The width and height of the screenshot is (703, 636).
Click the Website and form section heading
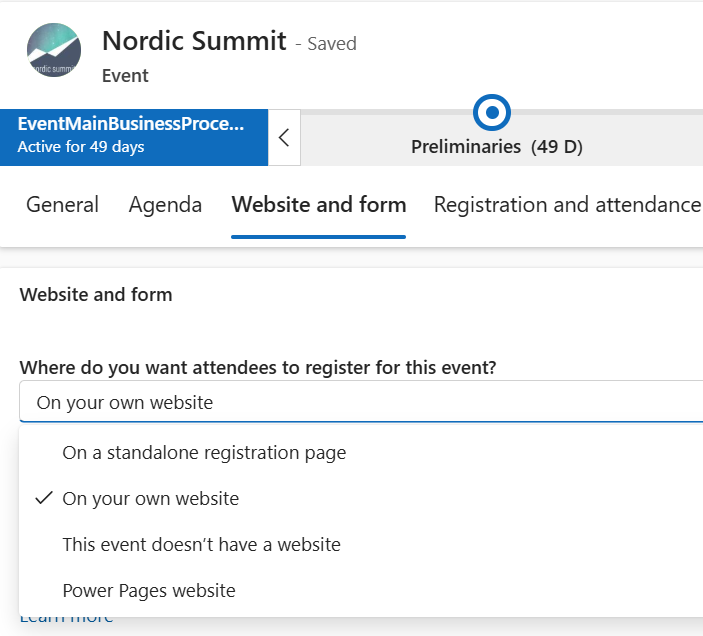tap(96, 294)
